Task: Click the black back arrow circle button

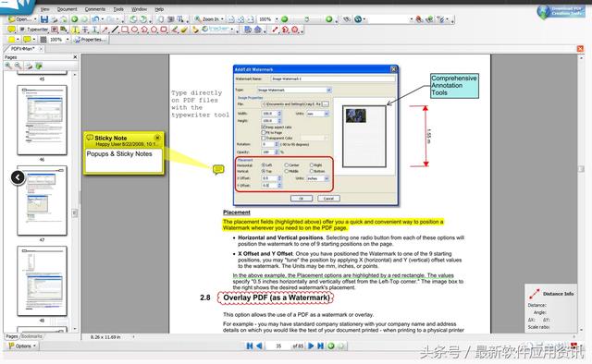Action: pyautogui.click(x=18, y=177)
